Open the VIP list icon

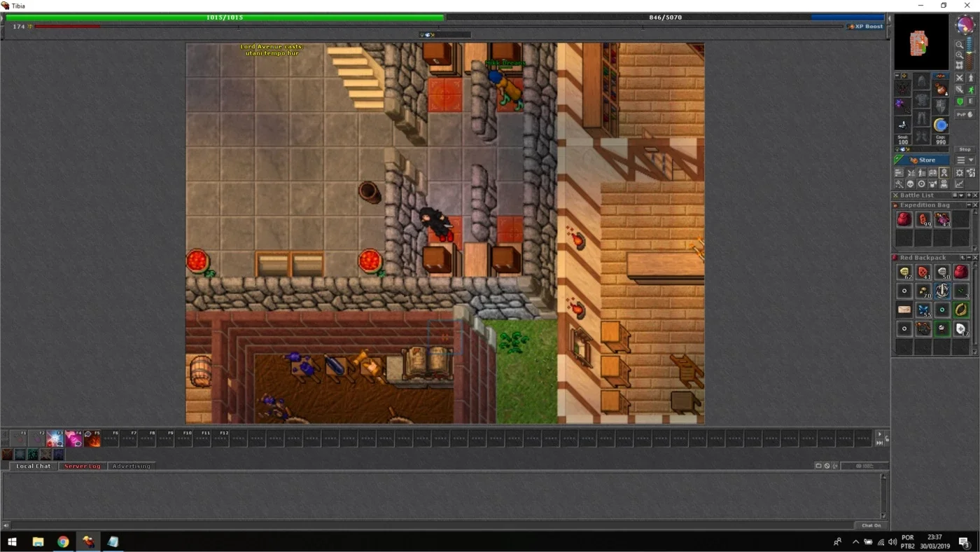pyautogui.click(x=922, y=173)
